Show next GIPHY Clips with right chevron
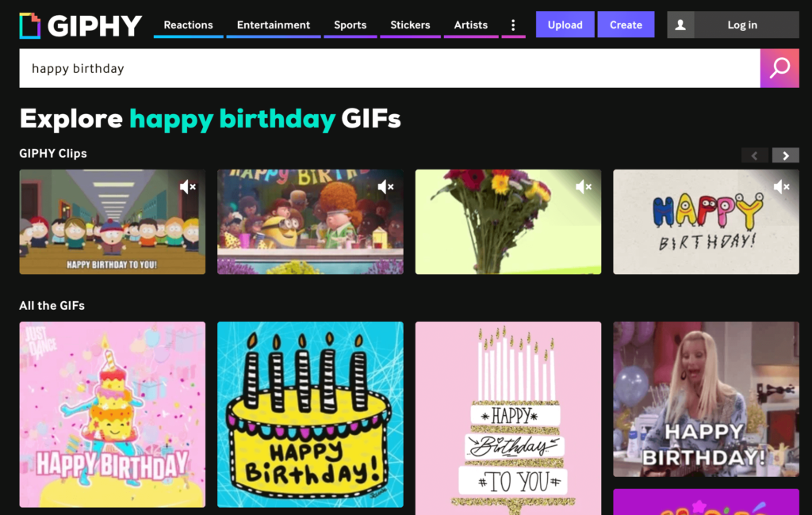The height and width of the screenshot is (515, 812). [786, 155]
